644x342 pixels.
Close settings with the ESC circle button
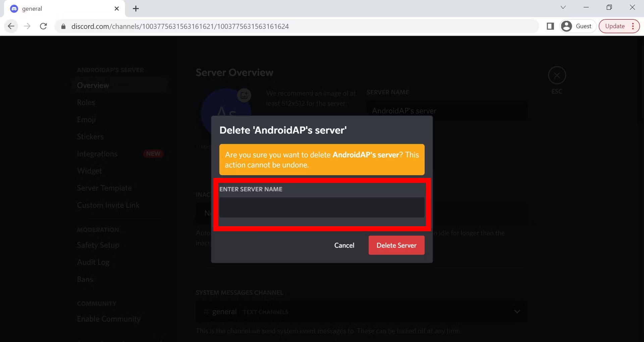coord(557,76)
